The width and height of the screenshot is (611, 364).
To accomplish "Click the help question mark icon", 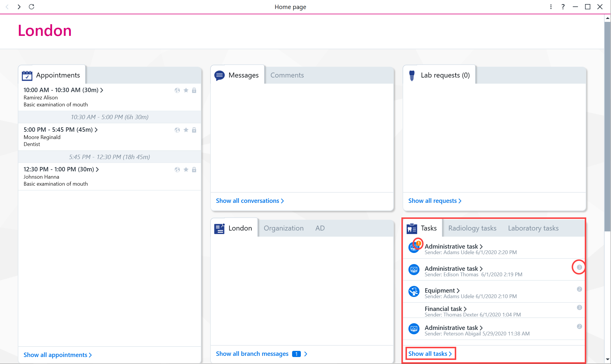I will (563, 7).
